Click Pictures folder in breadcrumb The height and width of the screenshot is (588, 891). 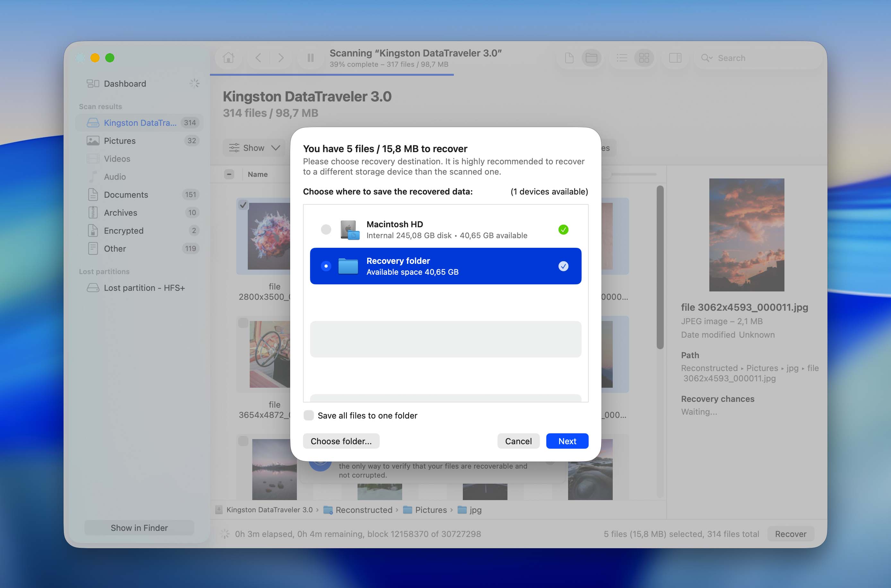click(425, 510)
